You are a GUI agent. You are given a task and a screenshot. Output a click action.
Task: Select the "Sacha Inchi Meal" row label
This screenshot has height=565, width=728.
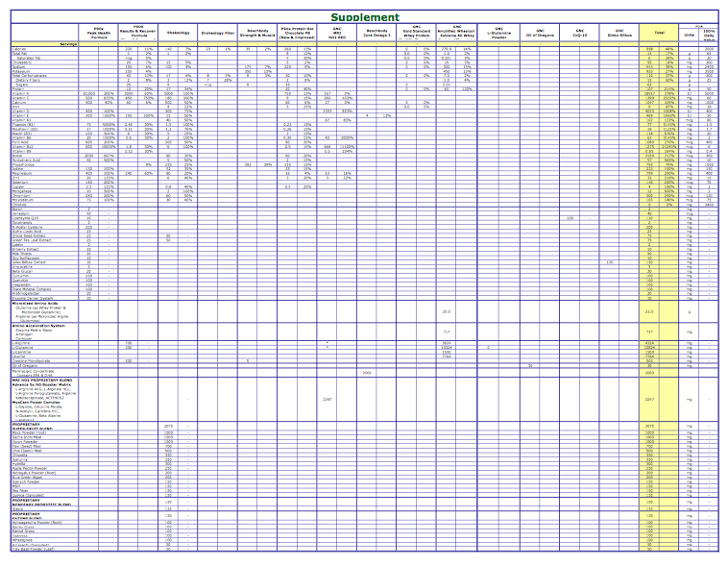[x=27, y=437]
